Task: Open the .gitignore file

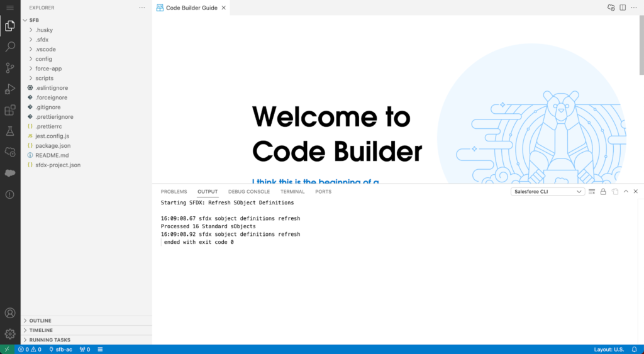Action: (x=86, y=107)
